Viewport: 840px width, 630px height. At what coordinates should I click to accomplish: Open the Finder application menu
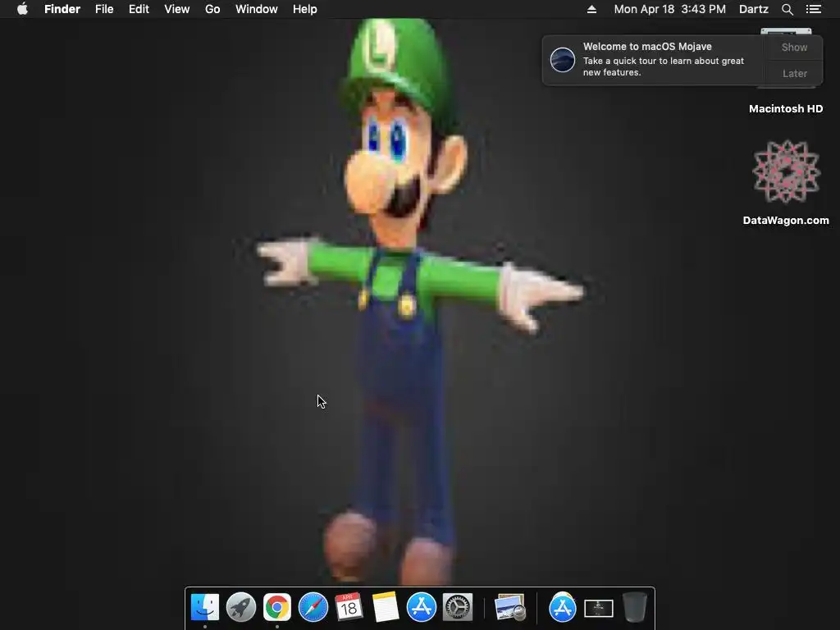pos(62,9)
